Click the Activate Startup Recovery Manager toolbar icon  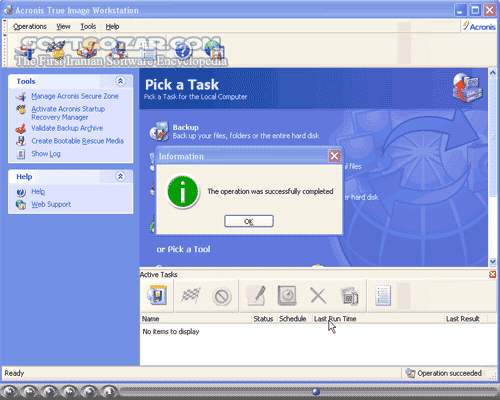tap(56, 51)
